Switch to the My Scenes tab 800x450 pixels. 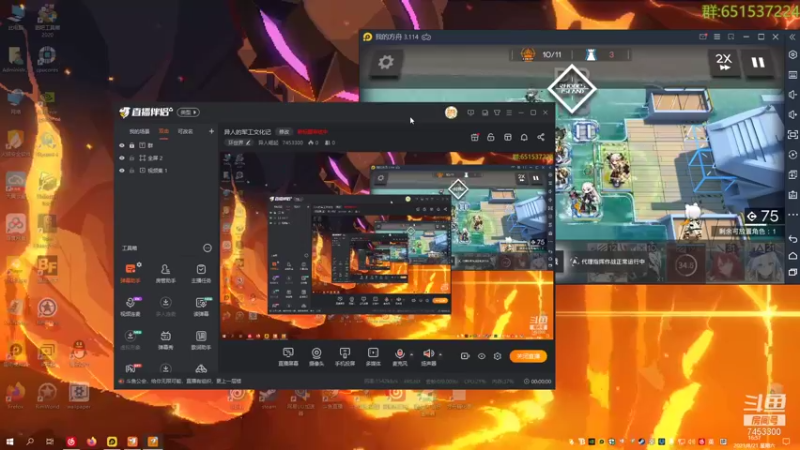(139, 132)
